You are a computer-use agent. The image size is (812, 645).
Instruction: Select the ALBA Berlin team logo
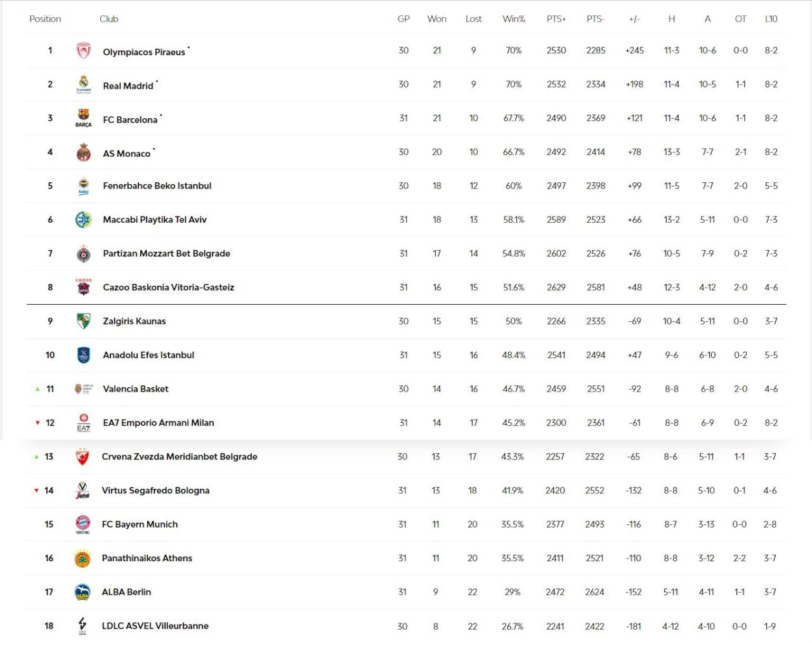click(82, 592)
